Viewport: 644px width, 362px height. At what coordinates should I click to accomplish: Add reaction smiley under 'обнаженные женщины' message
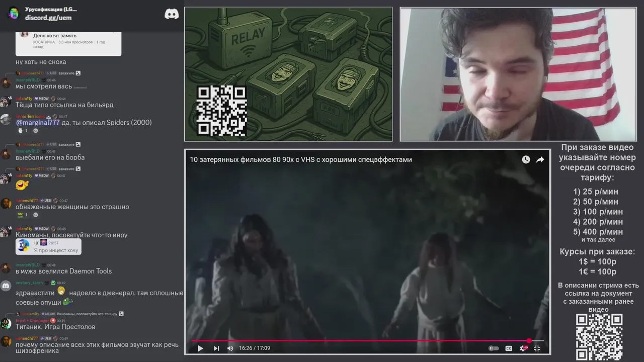pos(36,215)
